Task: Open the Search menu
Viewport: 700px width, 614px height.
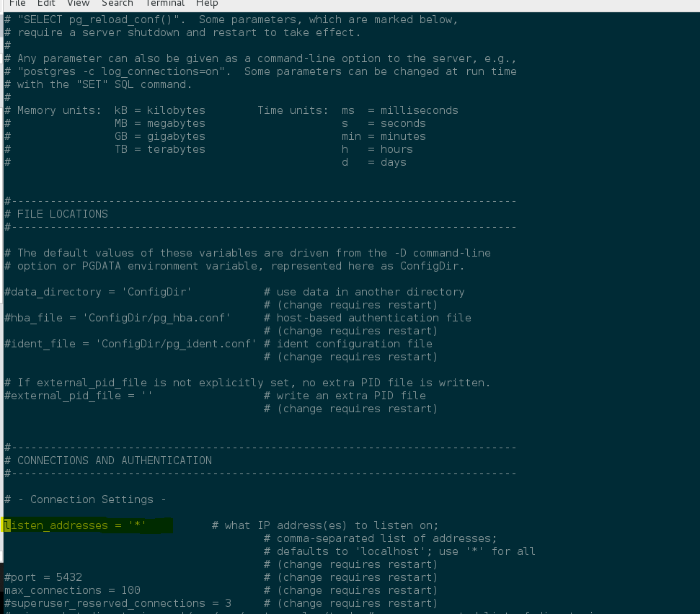Action: click(118, 4)
